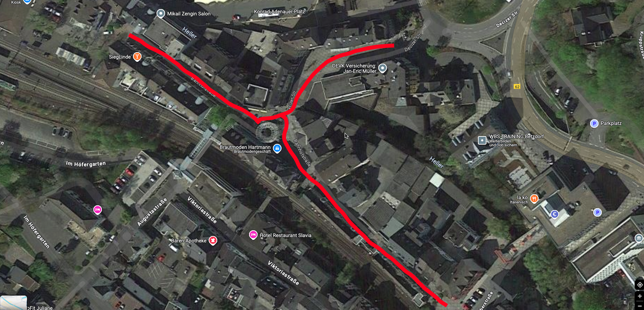Open the WBS TRAINING Betzdorf marker
Image resolution: width=644 pixels, height=310 pixels.
pyautogui.click(x=482, y=140)
